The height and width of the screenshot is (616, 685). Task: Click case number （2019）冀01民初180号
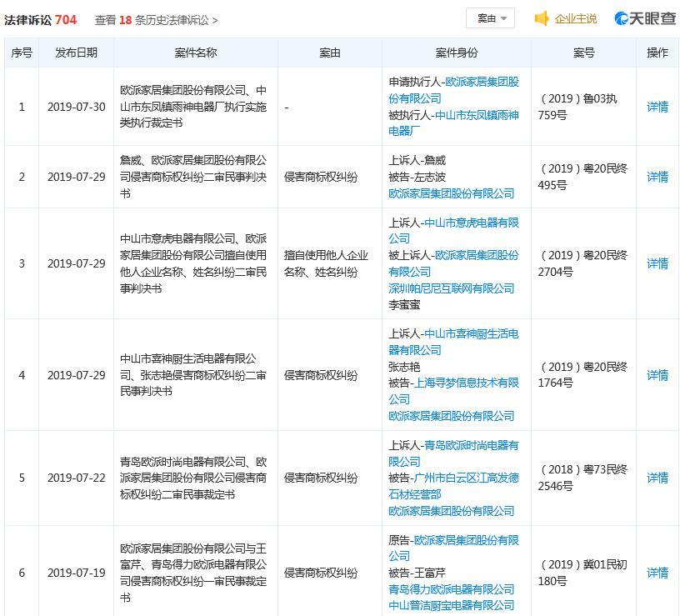[582, 573]
